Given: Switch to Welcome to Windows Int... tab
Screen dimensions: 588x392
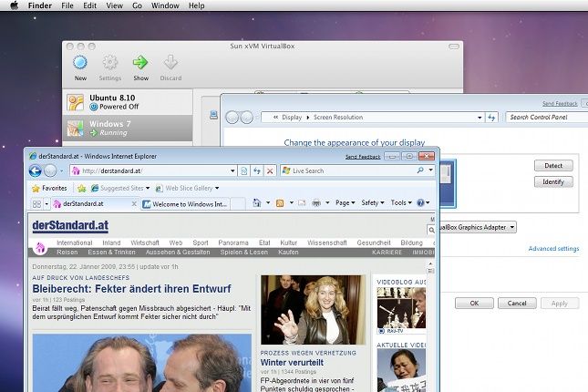Looking at the screenshot, I should point(186,204).
